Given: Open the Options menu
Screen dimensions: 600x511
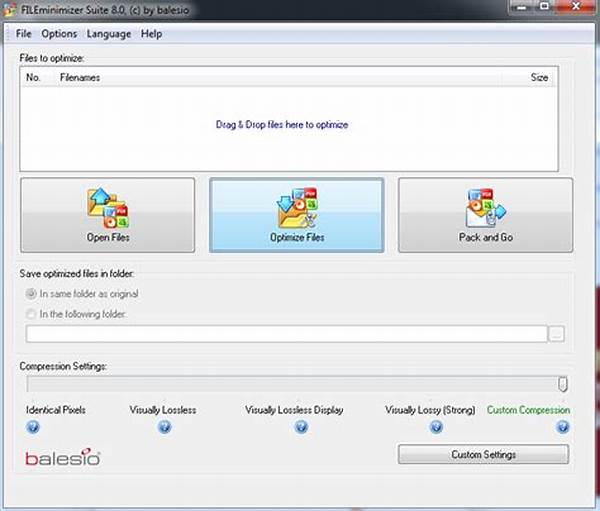Looking at the screenshot, I should pos(59,34).
